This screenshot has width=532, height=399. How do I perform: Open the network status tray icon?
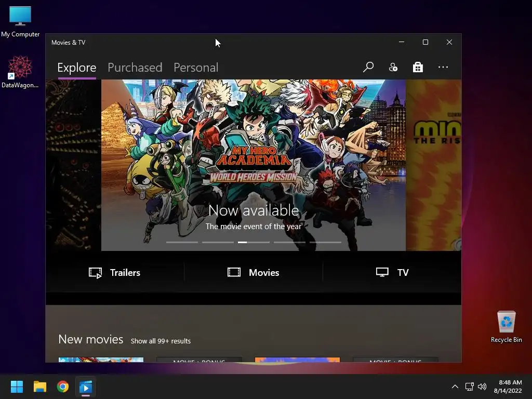pos(469,387)
